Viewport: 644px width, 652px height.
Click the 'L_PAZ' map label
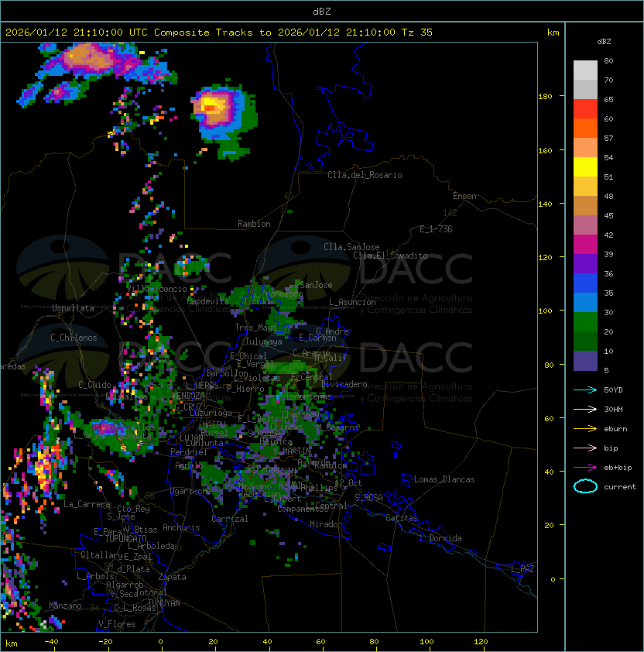(x=522, y=569)
